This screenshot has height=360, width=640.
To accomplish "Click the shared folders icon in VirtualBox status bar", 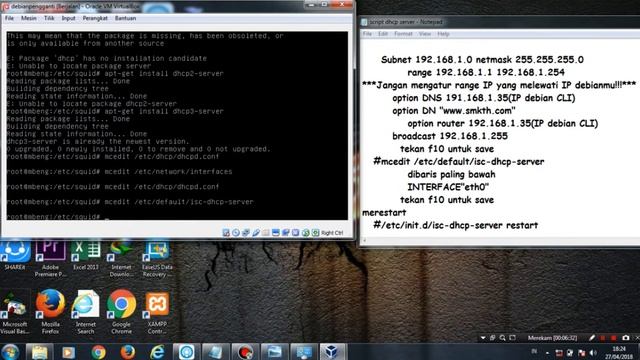I will pyautogui.click(x=266, y=233).
